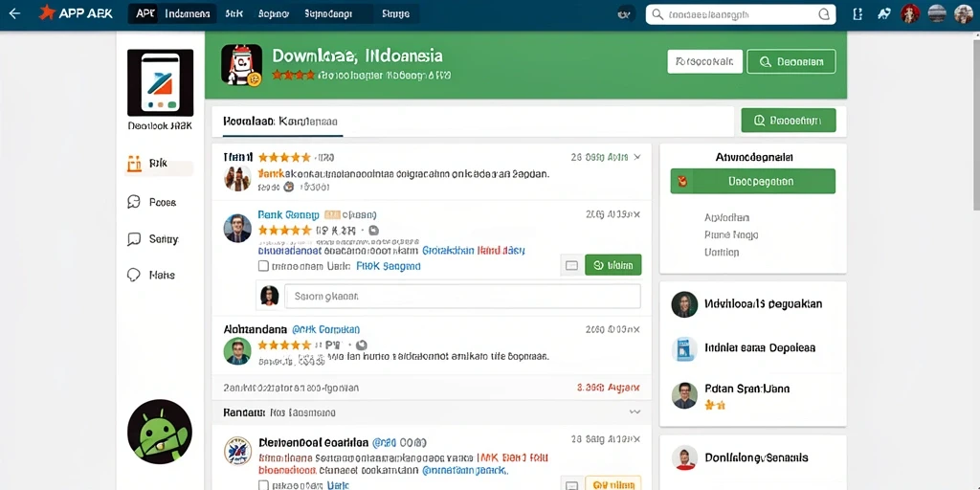Open the bookmark icon in the top bar

click(x=857, y=13)
